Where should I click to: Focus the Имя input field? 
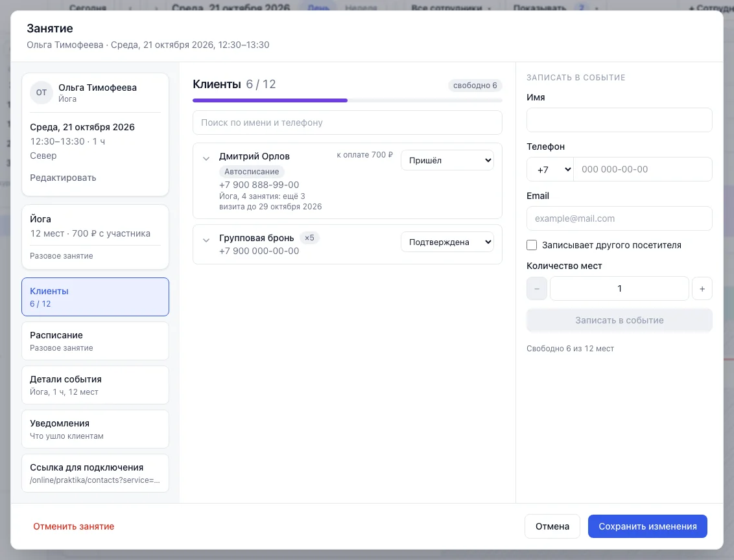(x=619, y=121)
